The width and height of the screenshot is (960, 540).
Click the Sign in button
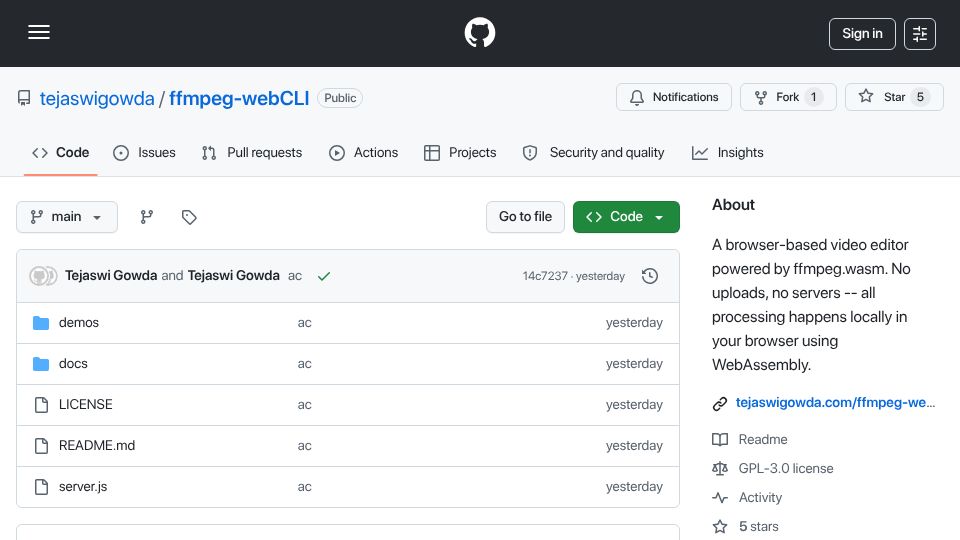click(862, 34)
